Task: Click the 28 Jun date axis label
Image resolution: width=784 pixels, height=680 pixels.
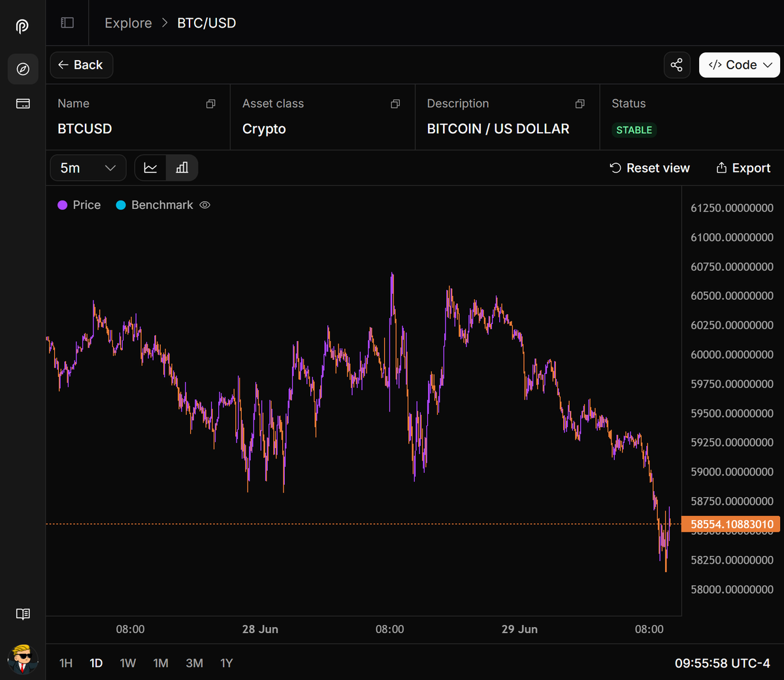Action: pos(260,629)
